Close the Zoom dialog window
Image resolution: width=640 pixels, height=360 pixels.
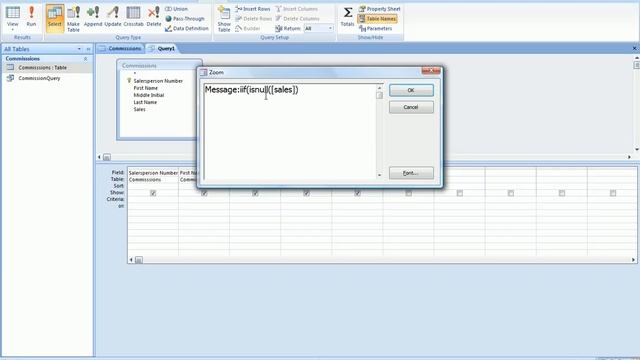click(431, 71)
